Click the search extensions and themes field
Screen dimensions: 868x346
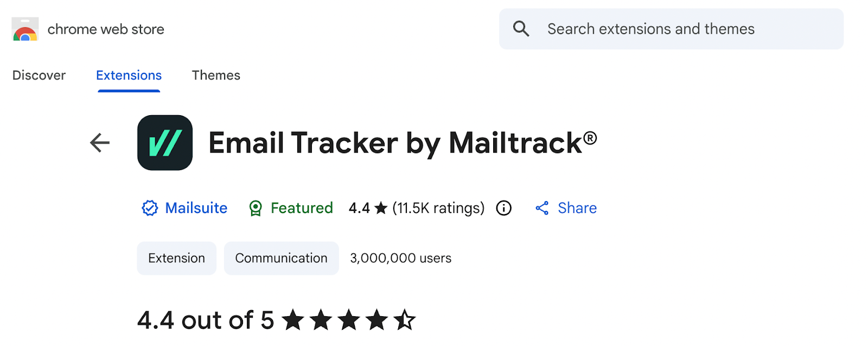click(x=650, y=29)
